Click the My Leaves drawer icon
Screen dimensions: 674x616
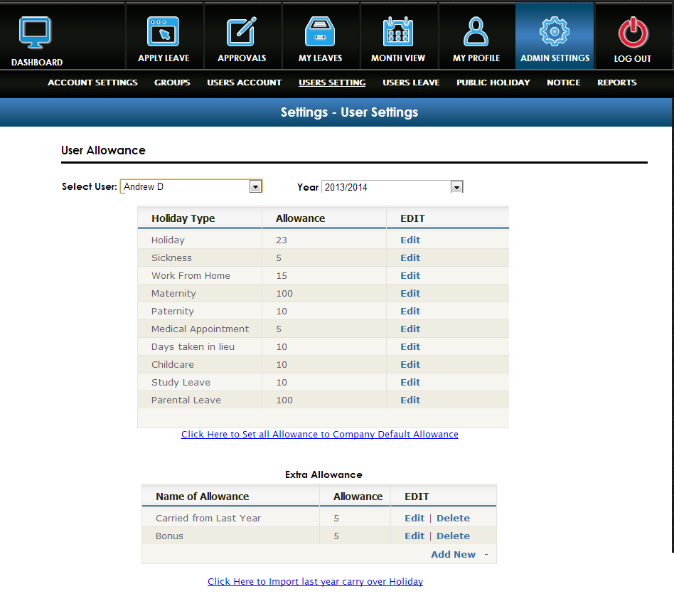click(x=320, y=31)
